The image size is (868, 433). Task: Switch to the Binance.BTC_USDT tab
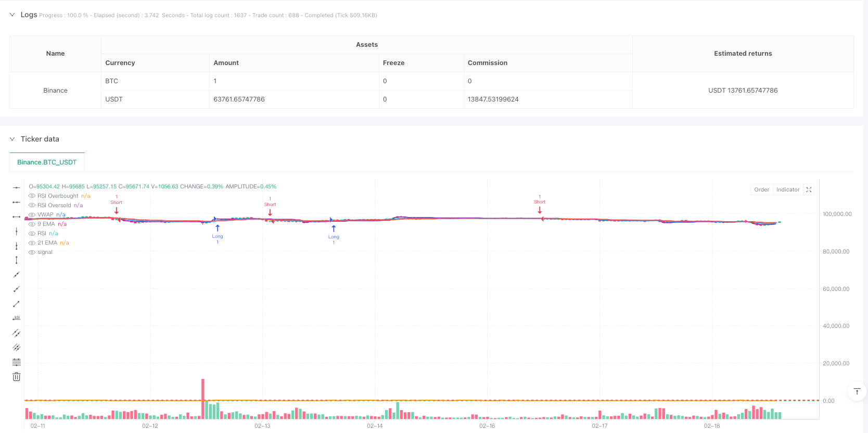[47, 162]
